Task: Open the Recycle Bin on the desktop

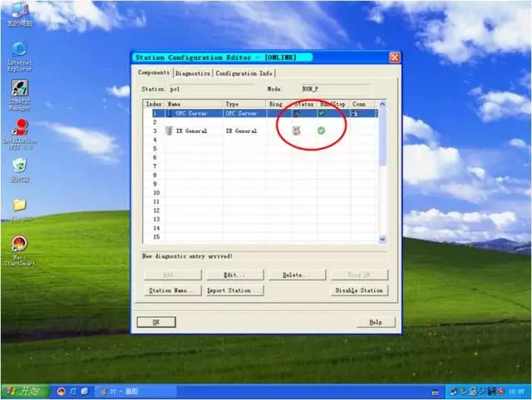Action: coord(19,166)
